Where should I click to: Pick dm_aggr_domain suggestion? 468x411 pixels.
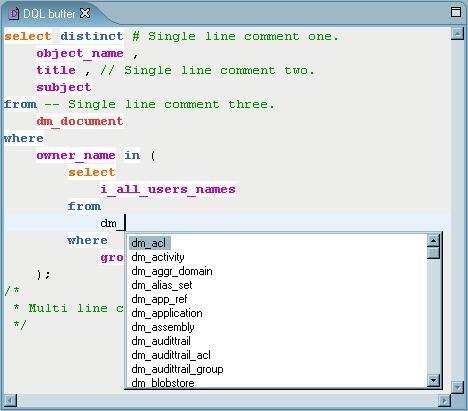tap(172, 271)
